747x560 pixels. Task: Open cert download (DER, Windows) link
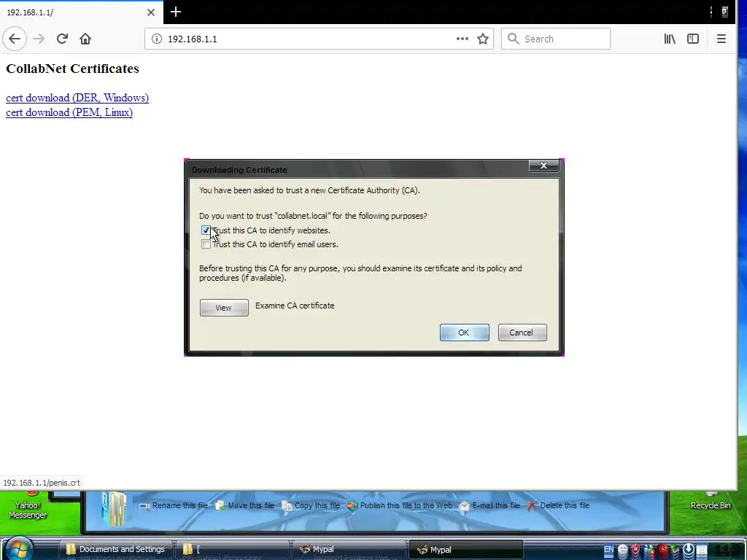[77, 98]
